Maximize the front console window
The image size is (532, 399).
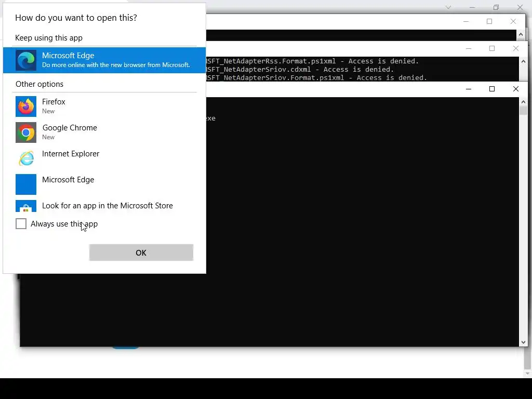[x=492, y=89]
